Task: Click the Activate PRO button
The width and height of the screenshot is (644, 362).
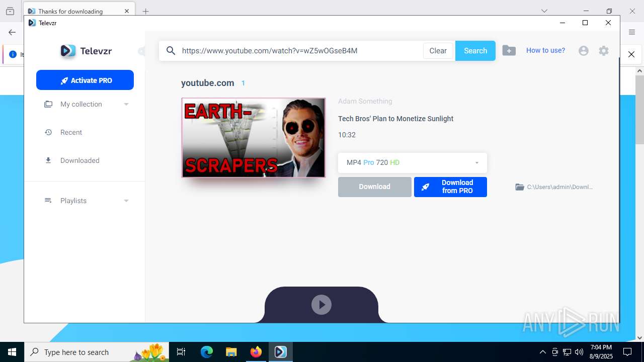Action: click(85, 80)
